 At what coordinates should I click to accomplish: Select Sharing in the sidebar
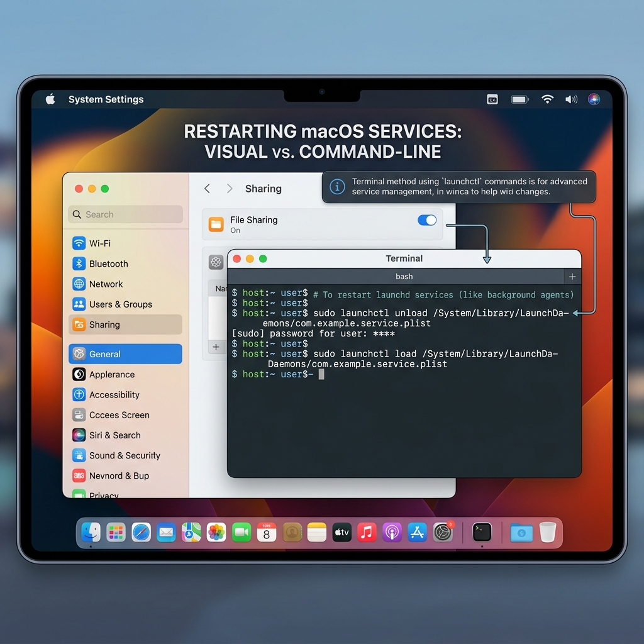click(125, 325)
